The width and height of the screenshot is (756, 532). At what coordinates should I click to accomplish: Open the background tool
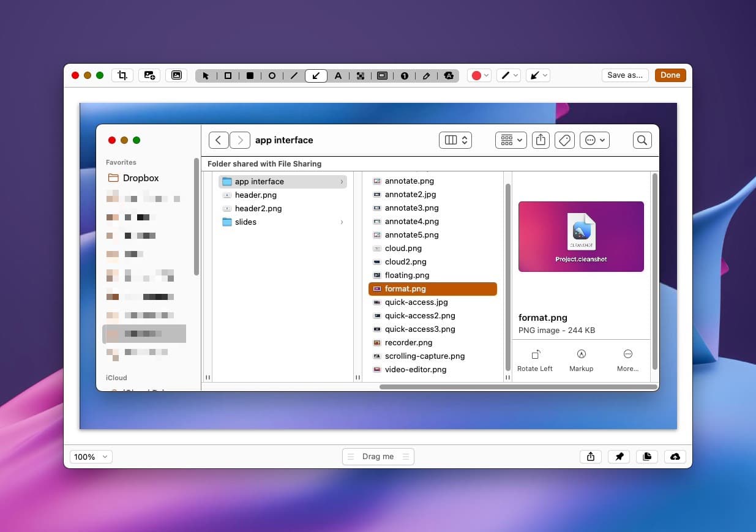point(176,75)
